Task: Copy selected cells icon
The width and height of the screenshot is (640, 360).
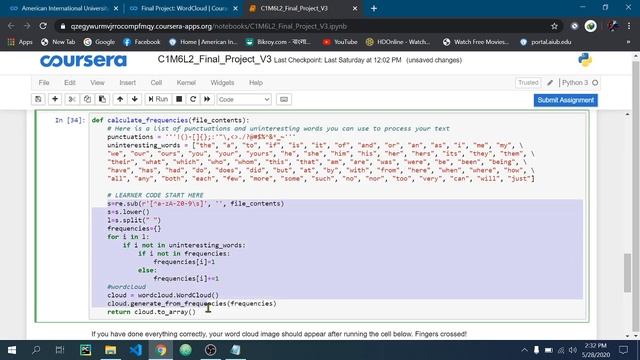Action: (x=87, y=99)
